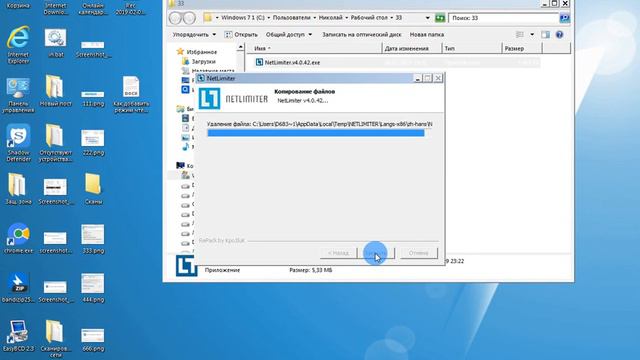640x360 pixels.
Task: Click the search magnifier icon in Explorer
Action: [x=564, y=18]
